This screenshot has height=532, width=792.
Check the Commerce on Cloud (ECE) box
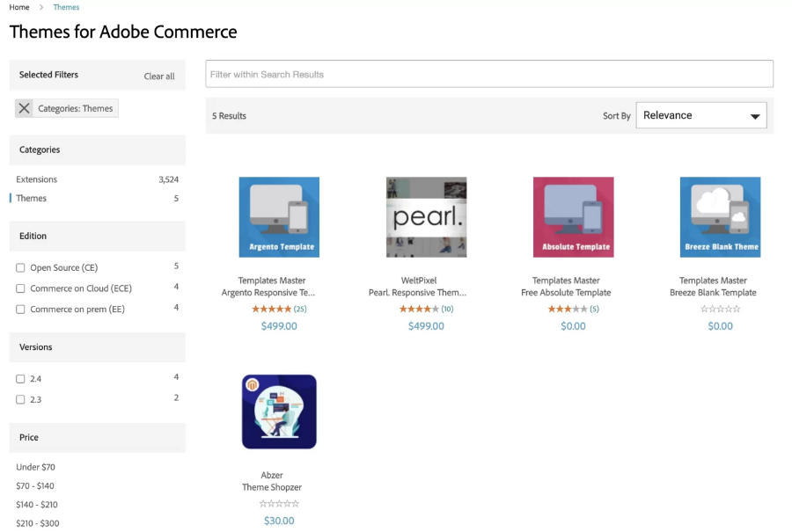tap(20, 288)
